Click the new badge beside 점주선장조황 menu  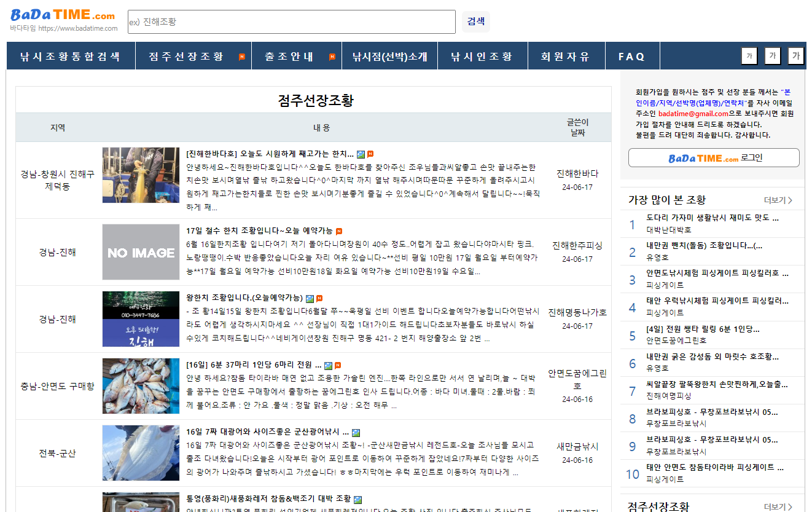[x=242, y=57]
